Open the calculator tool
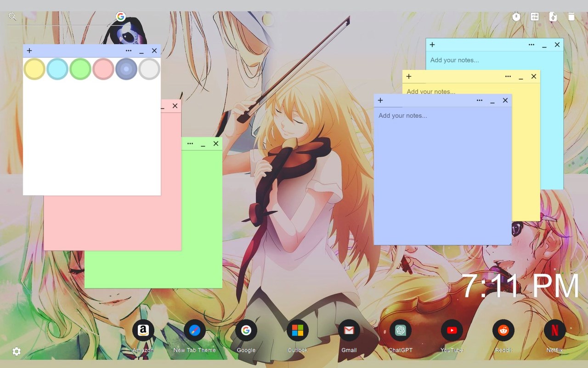Viewport: 588px width, 368px height. [x=535, y=17]
